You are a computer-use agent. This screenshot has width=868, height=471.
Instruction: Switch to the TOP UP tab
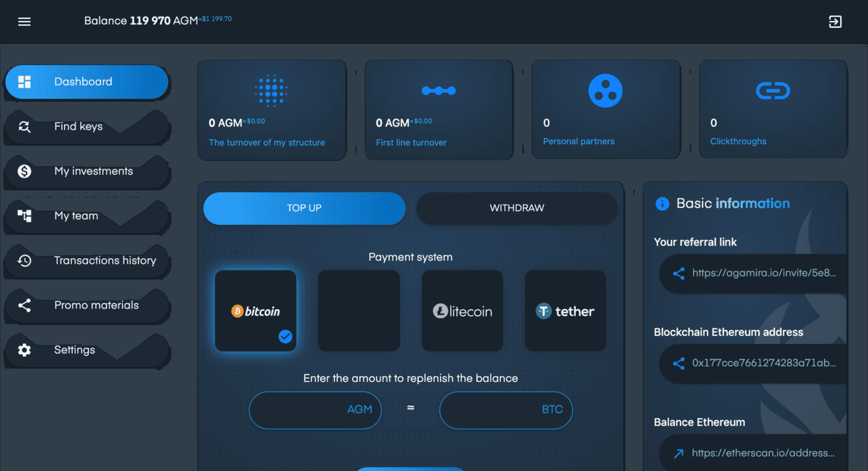[304, 208]
